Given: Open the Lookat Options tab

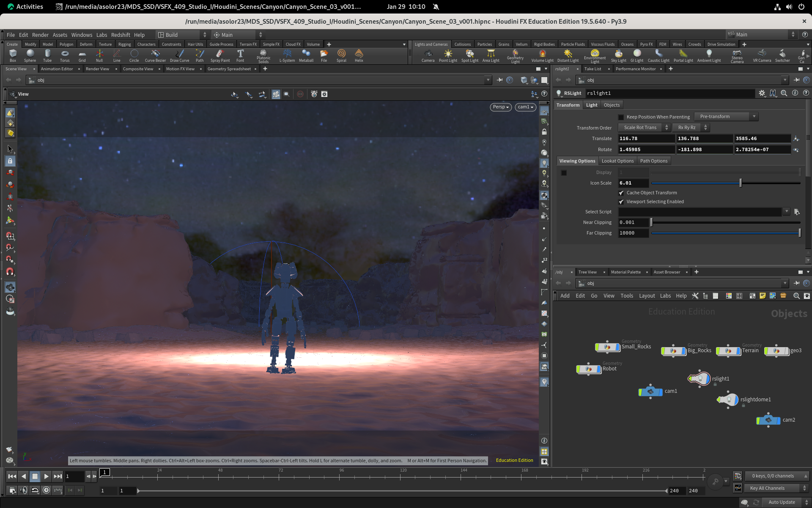Looking at the screenshot, I should (x=617, y=161).
